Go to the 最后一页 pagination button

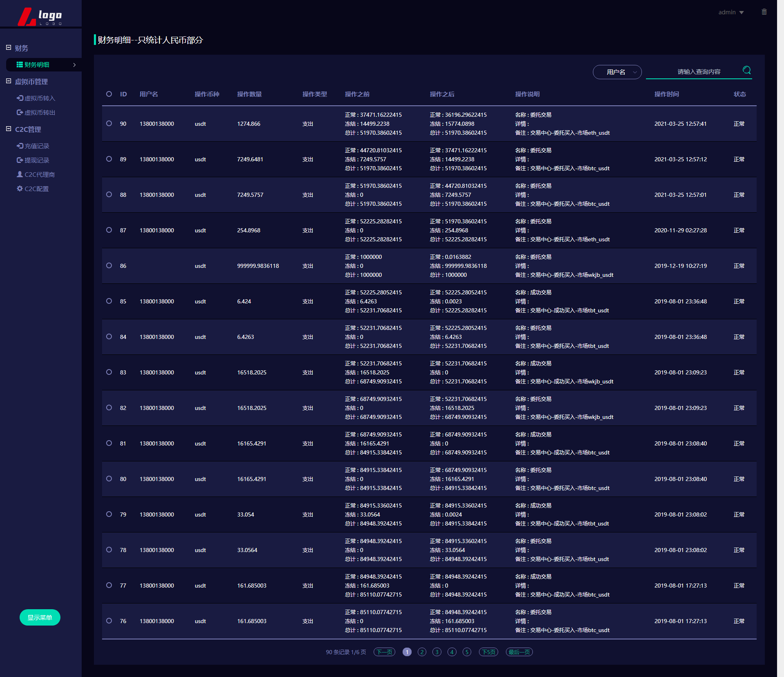point(519,652)
